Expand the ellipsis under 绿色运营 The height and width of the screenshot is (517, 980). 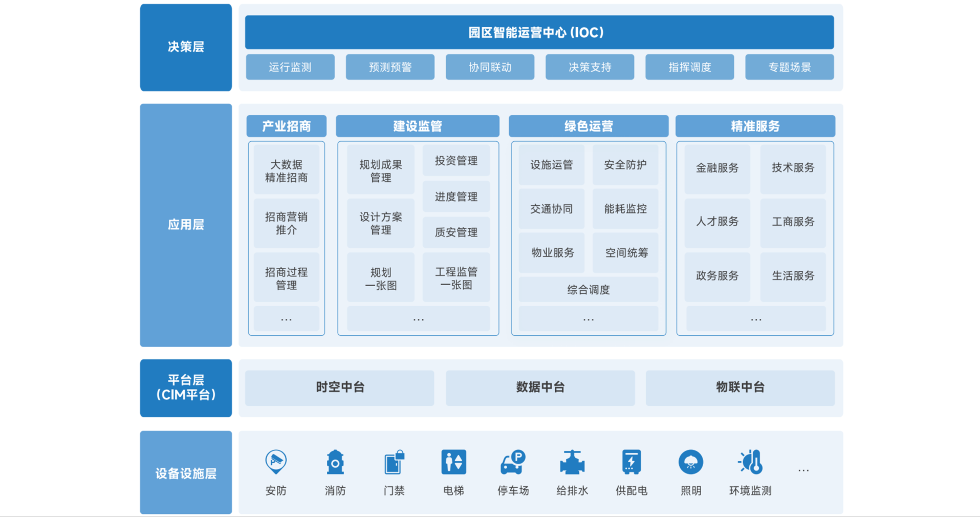(588, 319)
